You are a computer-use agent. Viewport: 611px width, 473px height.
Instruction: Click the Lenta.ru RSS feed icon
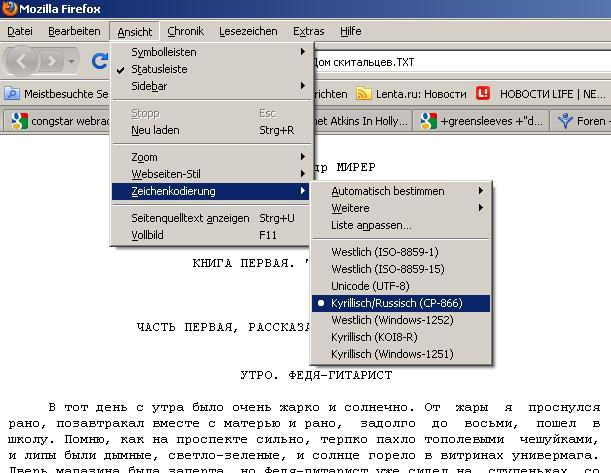364,94
